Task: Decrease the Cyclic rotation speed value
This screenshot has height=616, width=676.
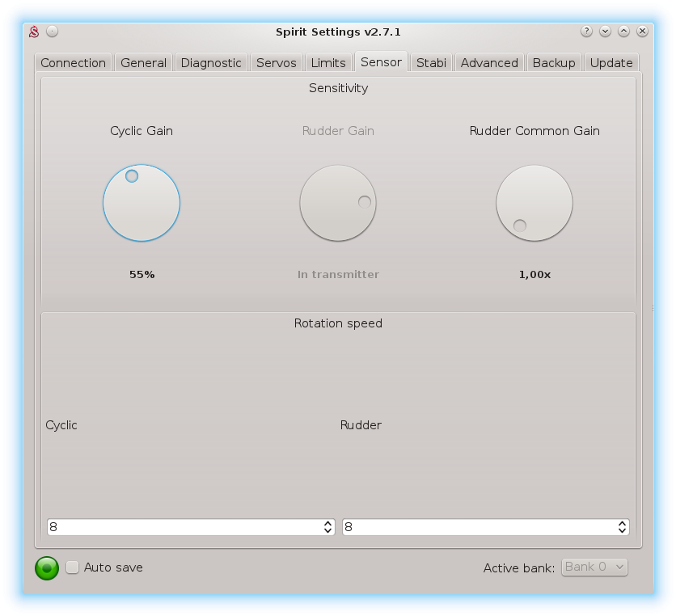Action: click(x=327, y=530)
